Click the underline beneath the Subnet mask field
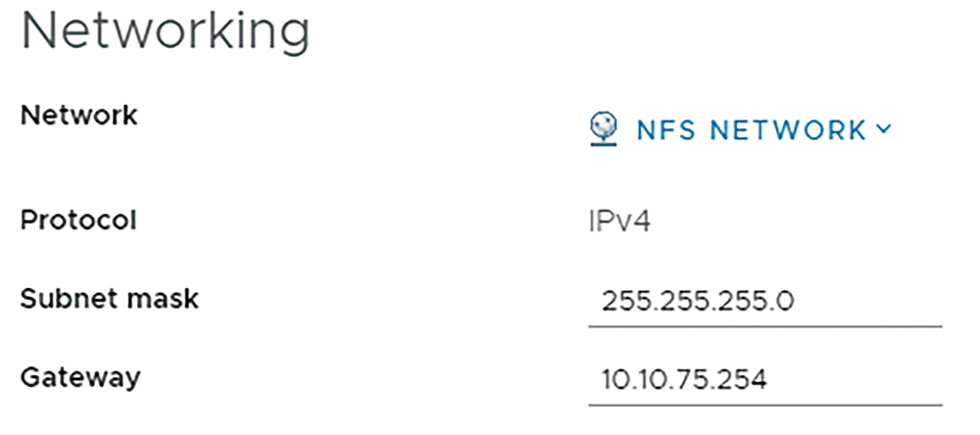The image size is (980, 435). click(765, 325)
